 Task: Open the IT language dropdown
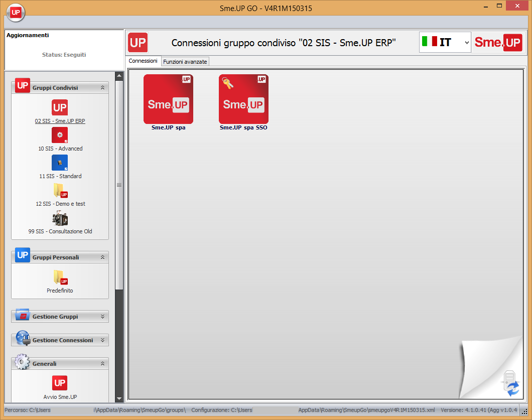tap(467, 43)
